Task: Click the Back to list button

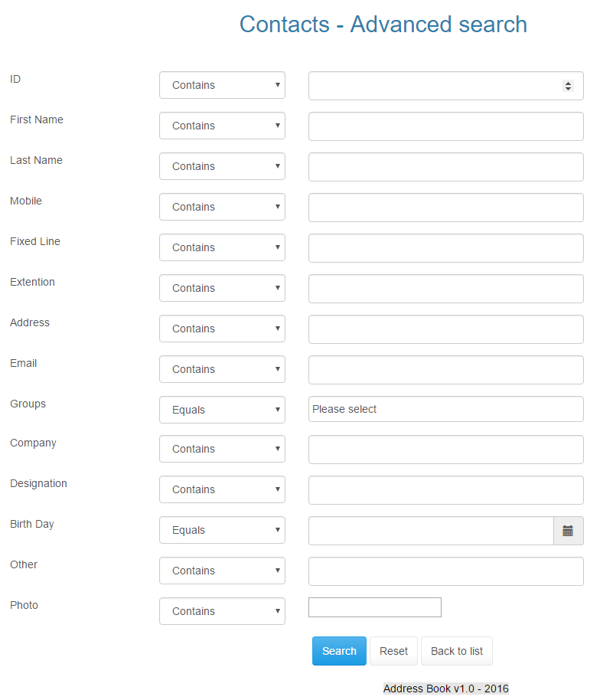Action: pyautogui.click(x=456, y=650)
